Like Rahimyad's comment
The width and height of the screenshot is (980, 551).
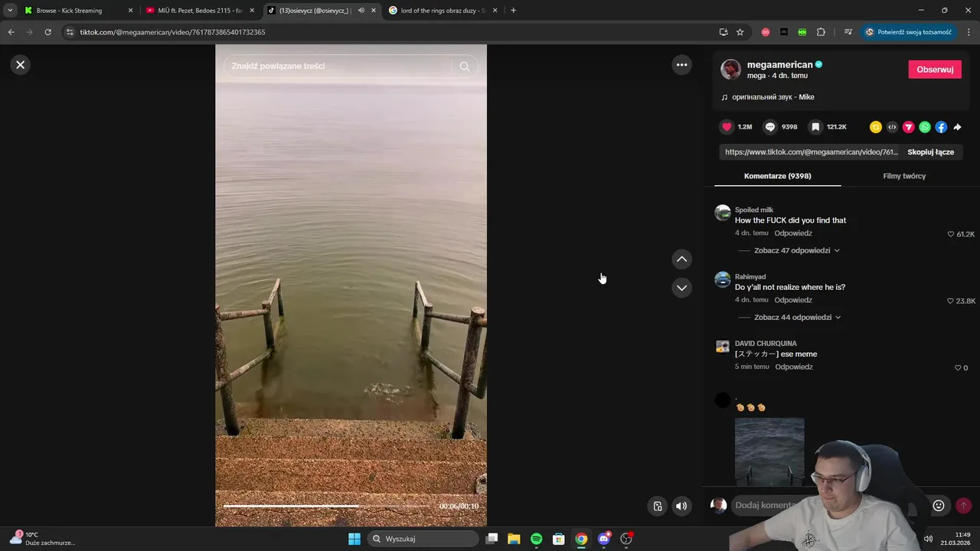pos(951,301)
